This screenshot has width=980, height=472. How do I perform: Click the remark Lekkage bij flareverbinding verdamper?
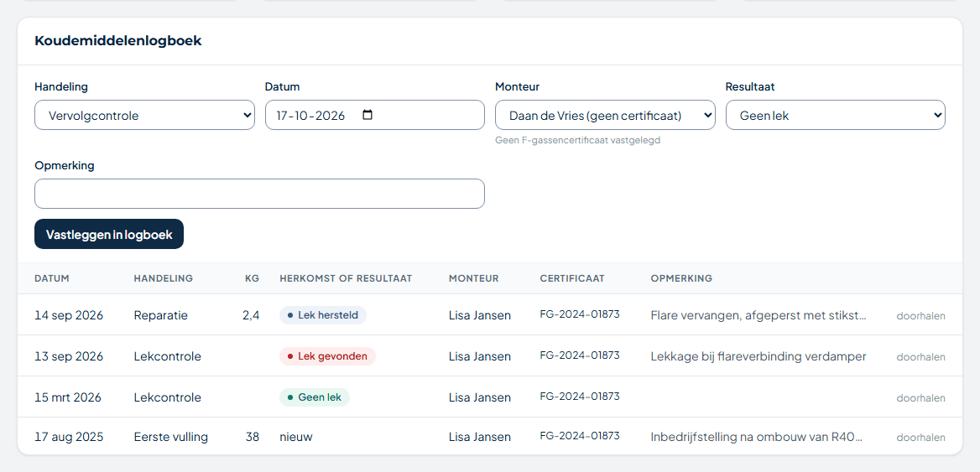pos(758,356)
